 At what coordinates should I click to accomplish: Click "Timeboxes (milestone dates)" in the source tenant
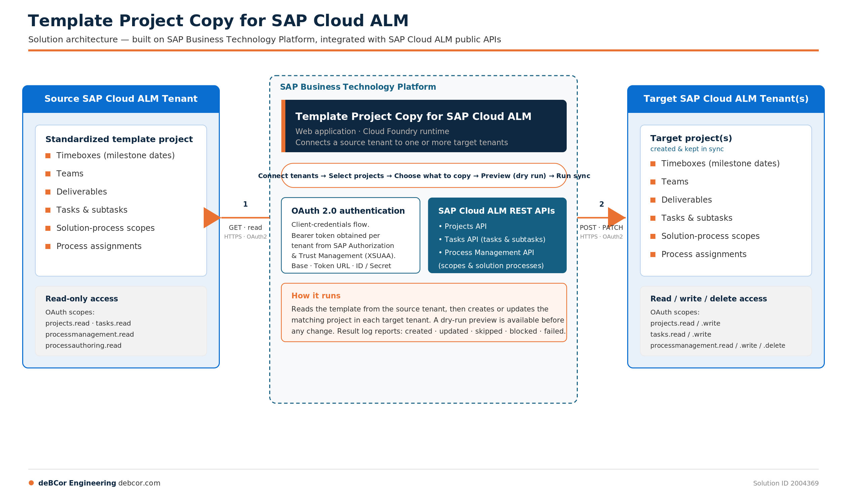116,156
